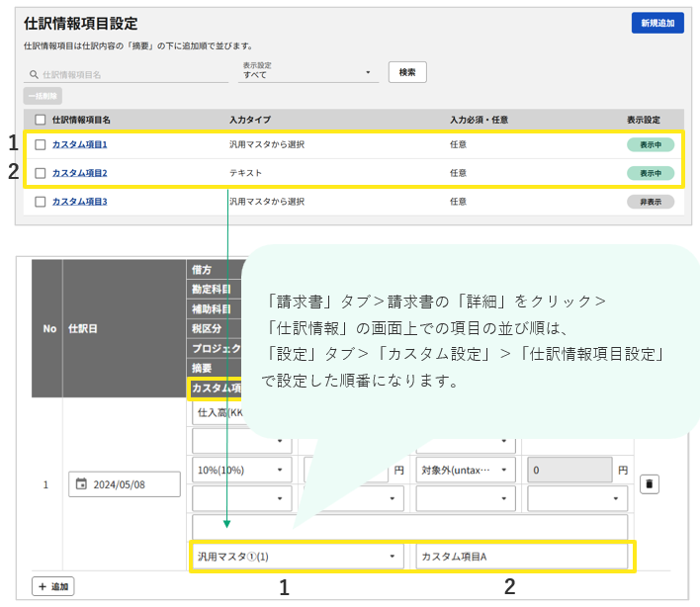Open the 10%(10%) tax dropdown
The height and width of the screenshot is (607, 700).
coord(241,470)
